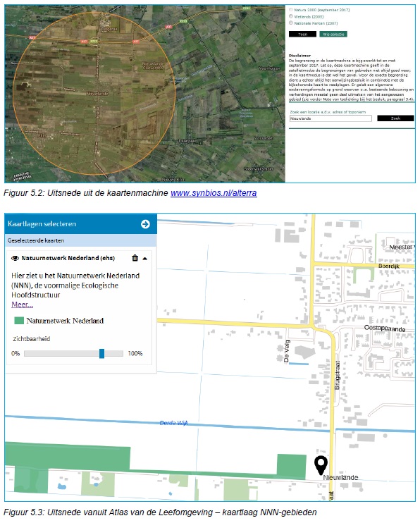Open the Meer... link

pos(22,304)
